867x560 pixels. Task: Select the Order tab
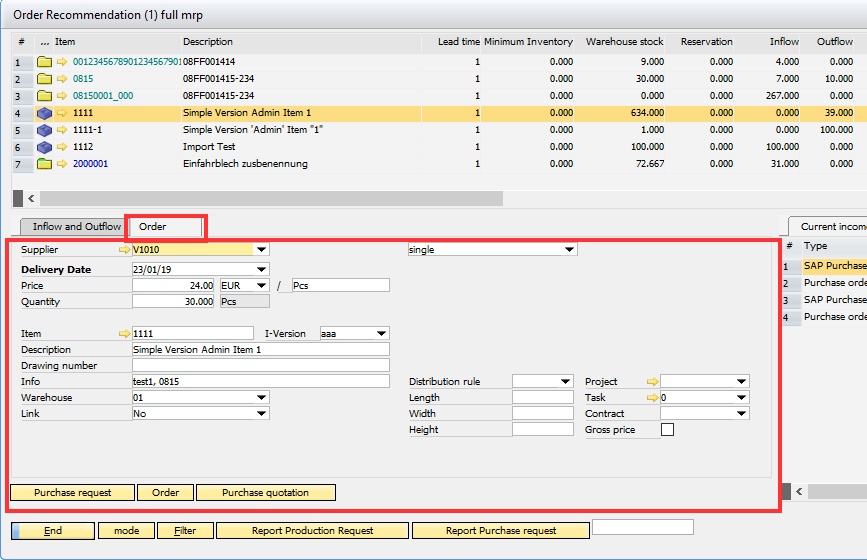[153, 227]
